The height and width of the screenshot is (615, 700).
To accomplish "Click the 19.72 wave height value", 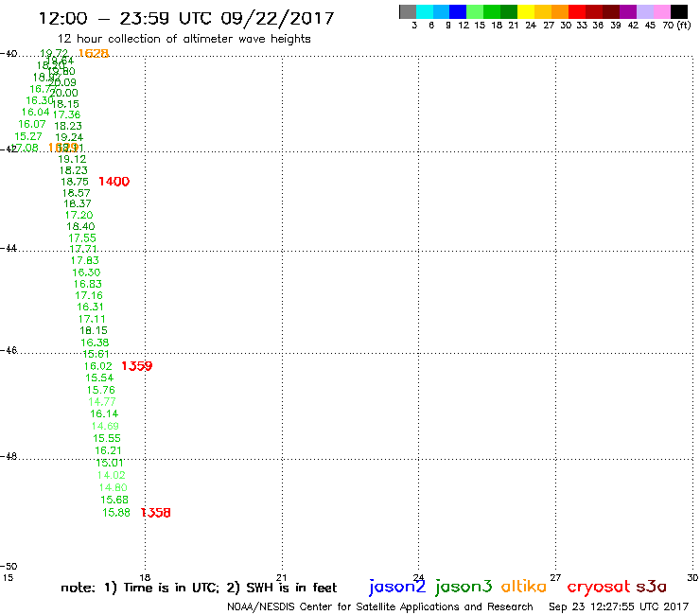I will [54, 53].
